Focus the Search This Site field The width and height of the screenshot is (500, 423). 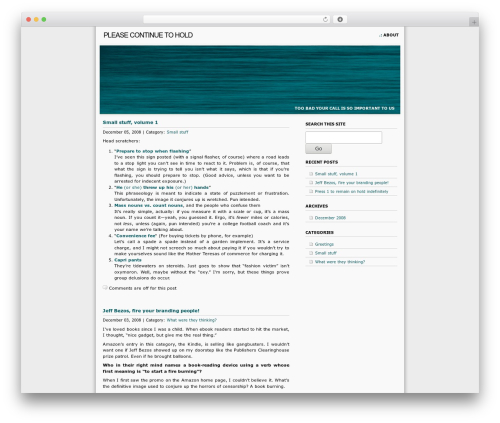pos(344,137)
